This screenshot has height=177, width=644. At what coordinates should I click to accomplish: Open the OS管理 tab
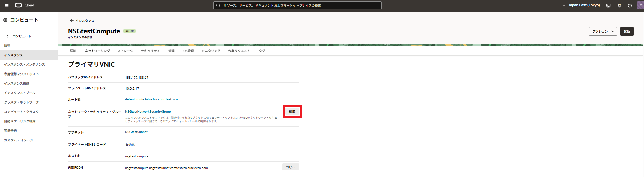[x=188, y=51]
